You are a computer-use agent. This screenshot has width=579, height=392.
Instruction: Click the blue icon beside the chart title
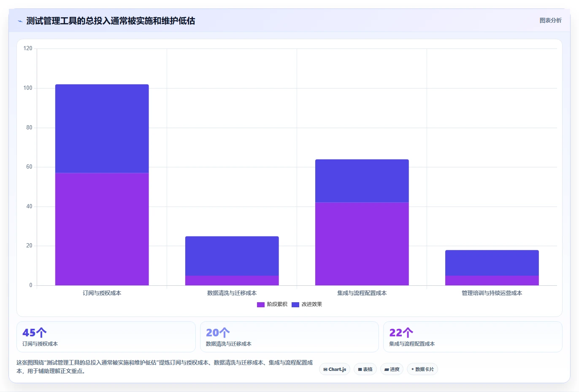click(x=20, y=21)
